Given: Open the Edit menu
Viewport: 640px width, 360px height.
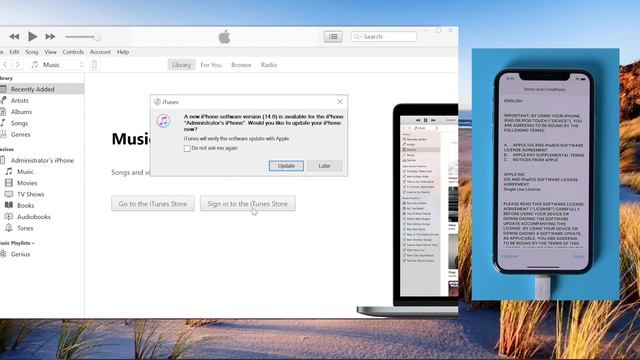Looking at the screenshot, I should click(x=14, y=52).
